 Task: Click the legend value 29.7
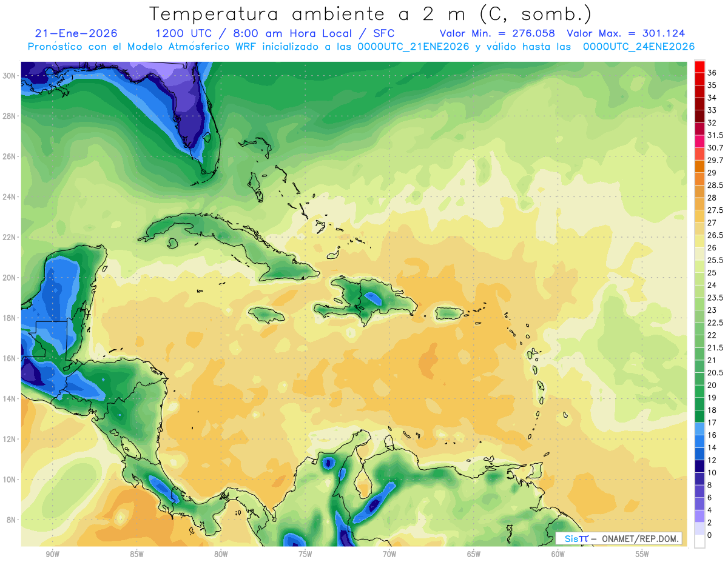click(715, 160)
